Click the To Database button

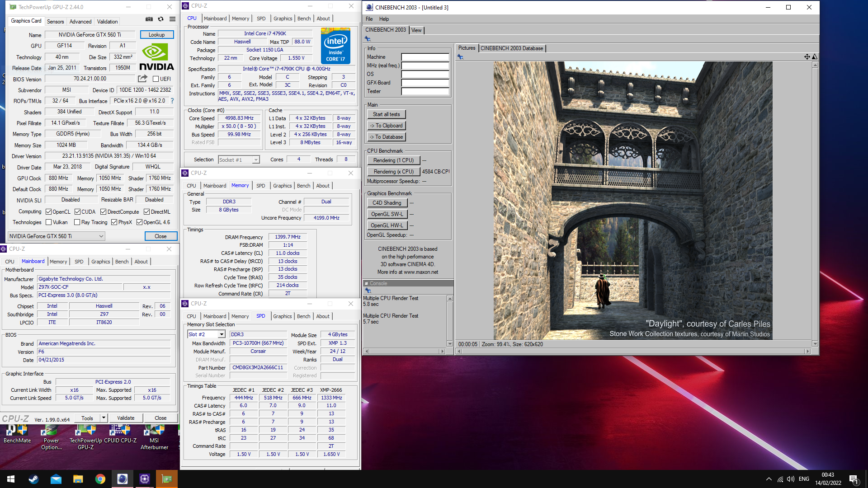click(386, 137)
